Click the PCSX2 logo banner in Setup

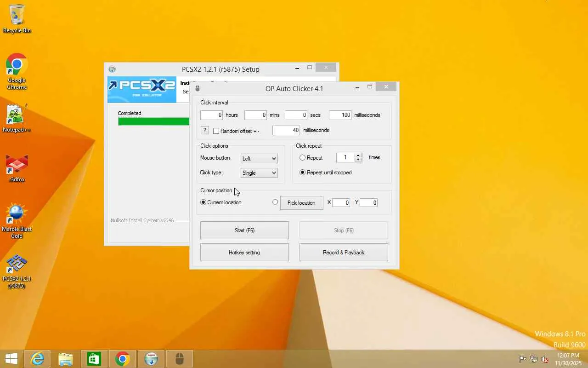tap(142, 90)
